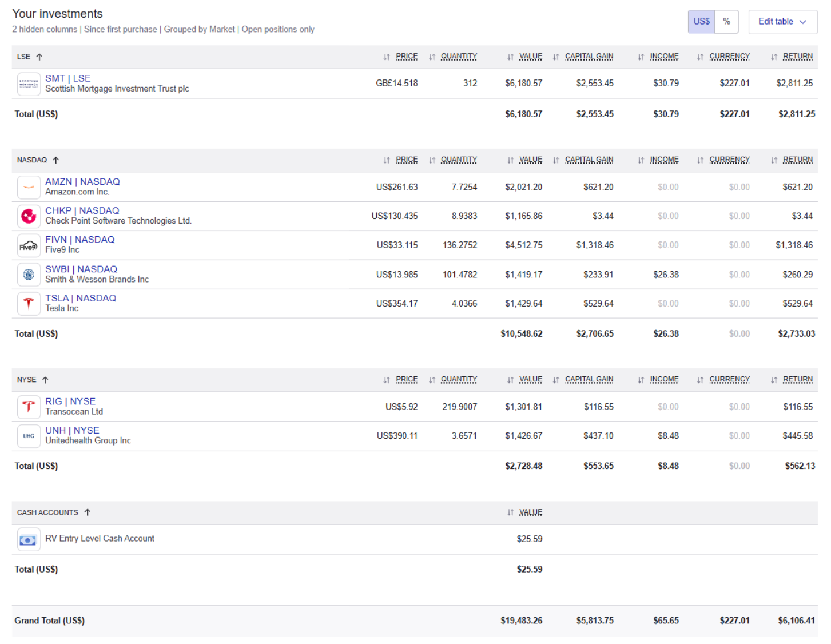This screenshot has height=644, width=831.
Task: Click the NASDAQ total value $10,548.62
Action: coord(521,333)
